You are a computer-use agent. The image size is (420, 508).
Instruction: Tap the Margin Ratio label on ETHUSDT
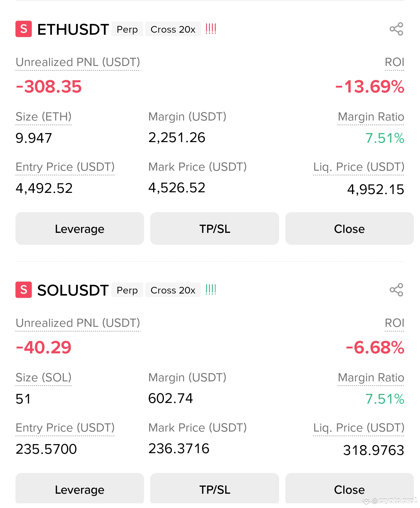(x=371, y=117)
